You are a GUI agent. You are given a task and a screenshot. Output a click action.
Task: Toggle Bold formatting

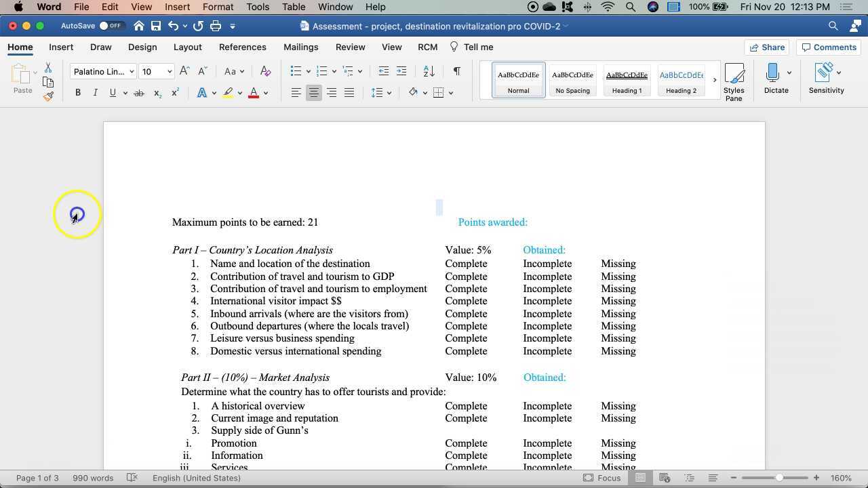(78, 93)
